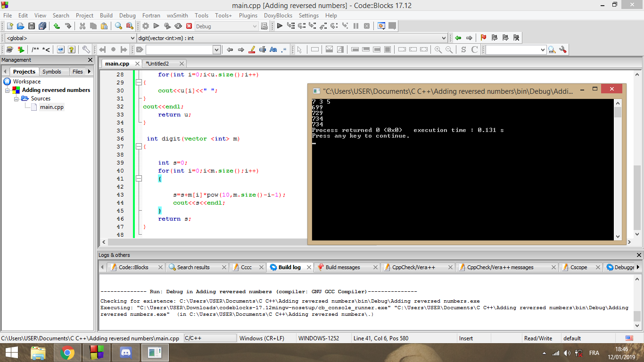Screen dimensions: 644x362
Task: Open the <global> scope dropdown
Action: click(x=132, y=38)
